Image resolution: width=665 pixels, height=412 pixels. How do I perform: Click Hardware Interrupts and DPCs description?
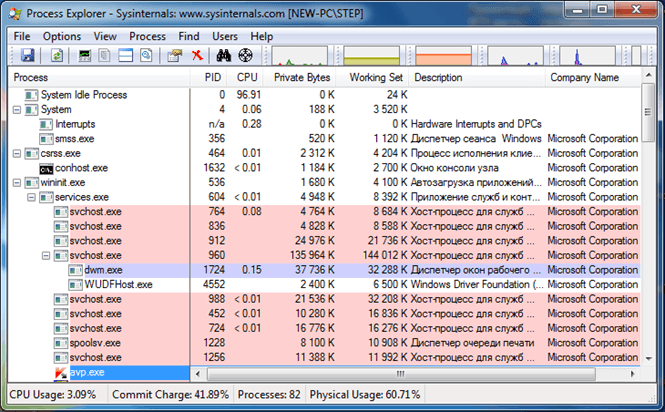pos(476,124)
